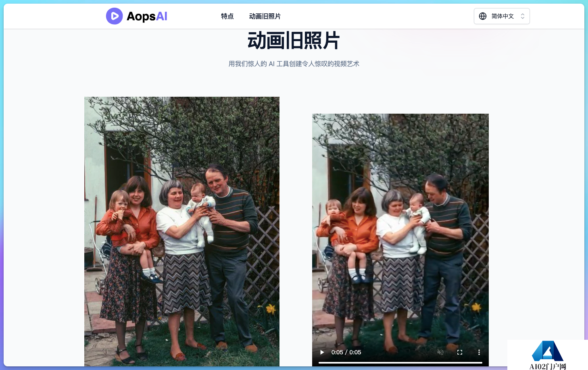Click the original family photo on left
The image size is (588, 370).
click(182, 231)
